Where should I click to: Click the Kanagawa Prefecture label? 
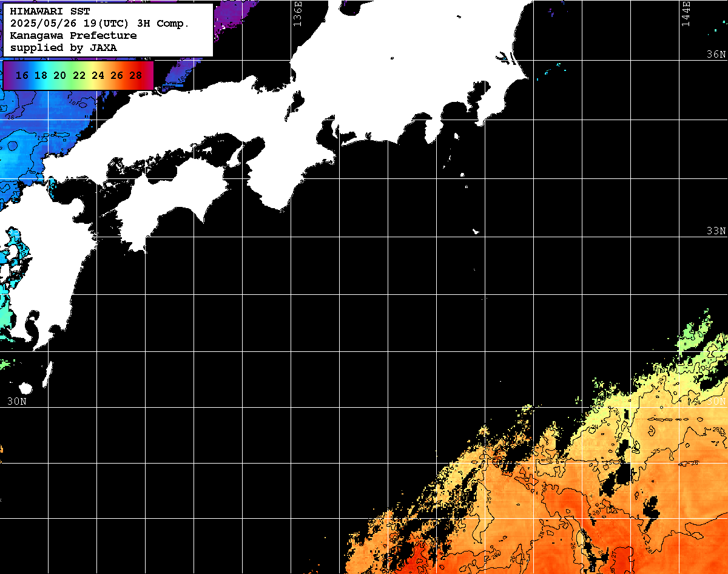point(73,35)
